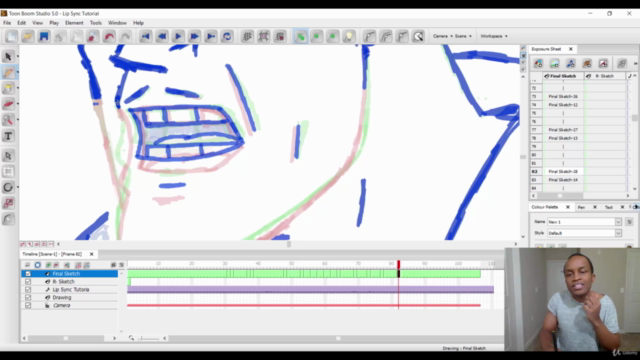This screenshot has width=640, height=360.
Task: Click the timeline zoom slider
Action: point(149,338)
